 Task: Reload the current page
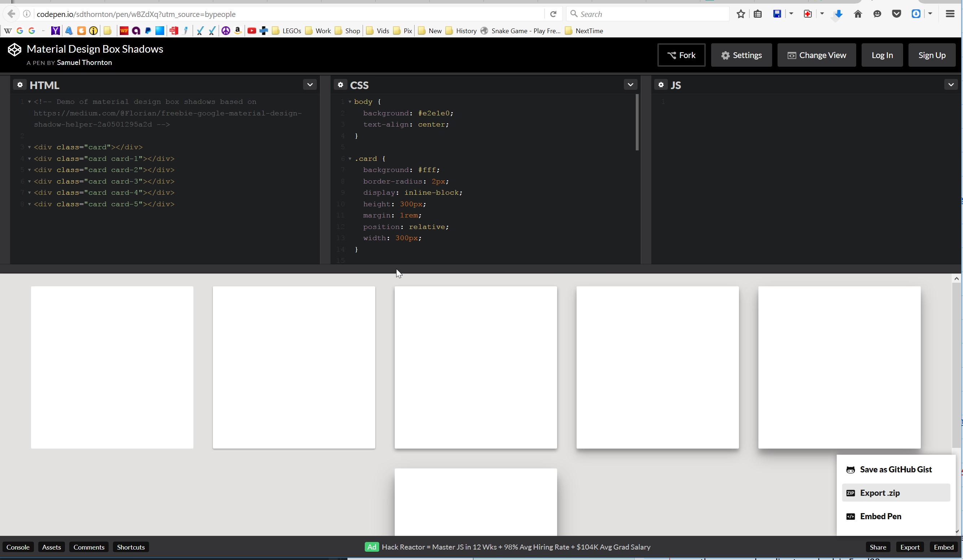coord(553,14)
